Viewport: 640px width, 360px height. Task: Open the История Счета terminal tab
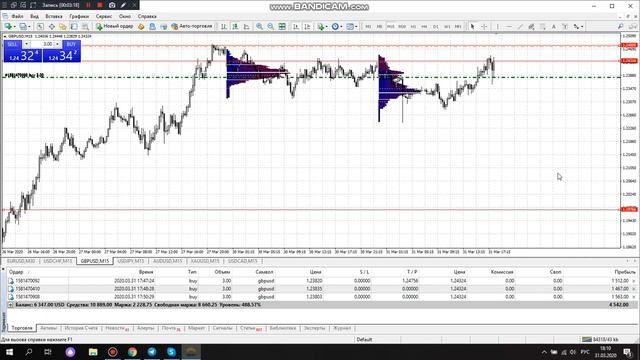pyautogui.click(x=81, y=328)
